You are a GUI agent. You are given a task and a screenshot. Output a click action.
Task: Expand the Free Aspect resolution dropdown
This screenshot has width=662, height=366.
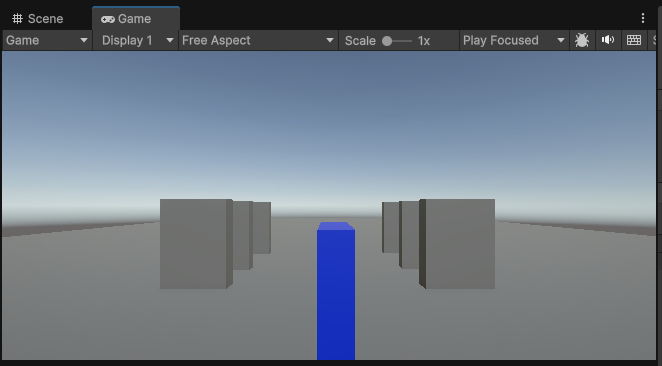[x=258, y=40]
